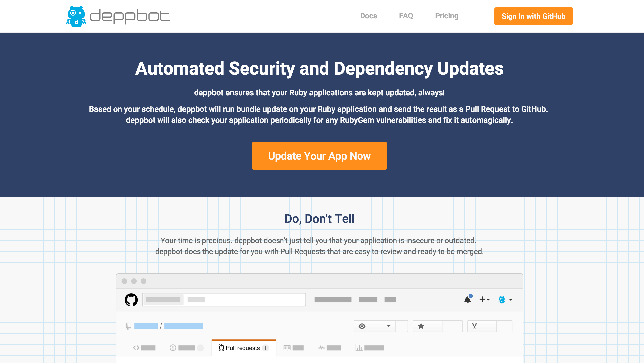
Task: Switch to the Pull requests tab
Action: pyautogui.click(x=243, y=348)
